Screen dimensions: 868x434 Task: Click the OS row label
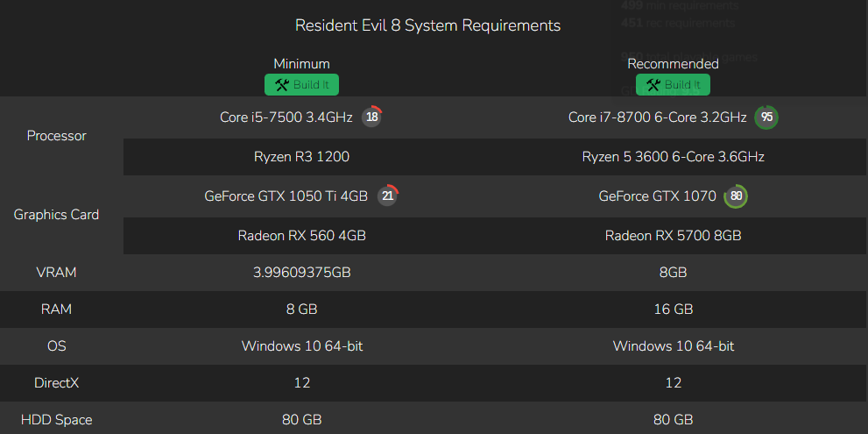[x=56, y=346]
